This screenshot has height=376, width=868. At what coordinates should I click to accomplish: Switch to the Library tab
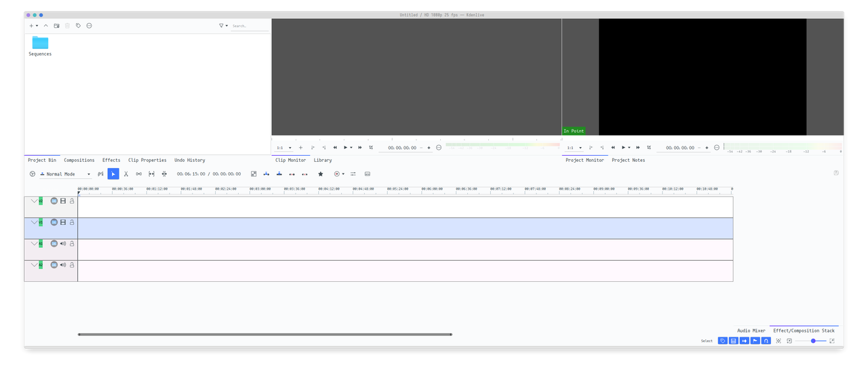coord(323,160)
